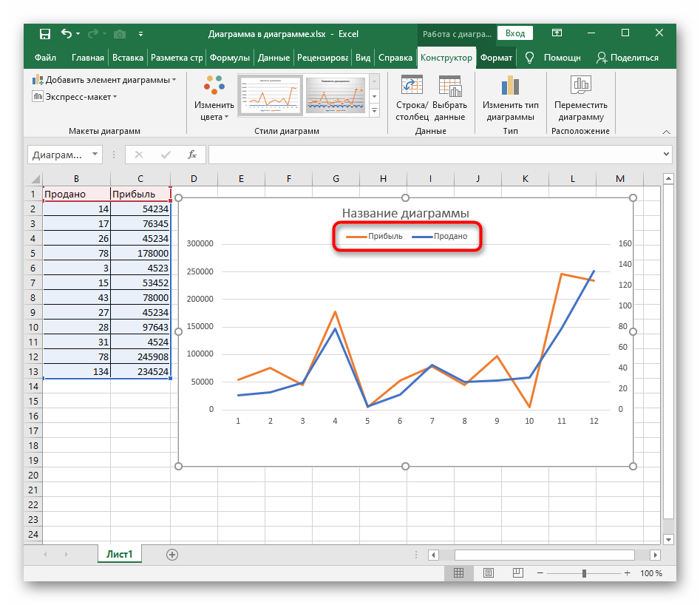Click the Вход sign-in button

515,33
